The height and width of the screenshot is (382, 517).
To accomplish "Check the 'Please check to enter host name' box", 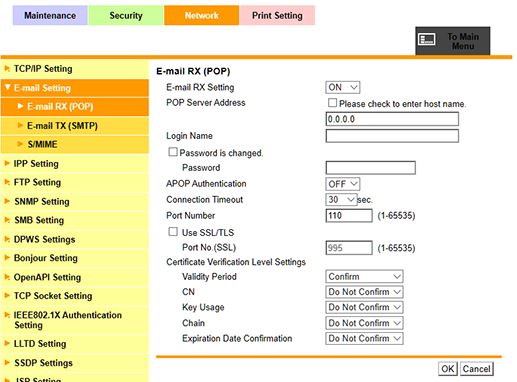I will coord(332,103).
